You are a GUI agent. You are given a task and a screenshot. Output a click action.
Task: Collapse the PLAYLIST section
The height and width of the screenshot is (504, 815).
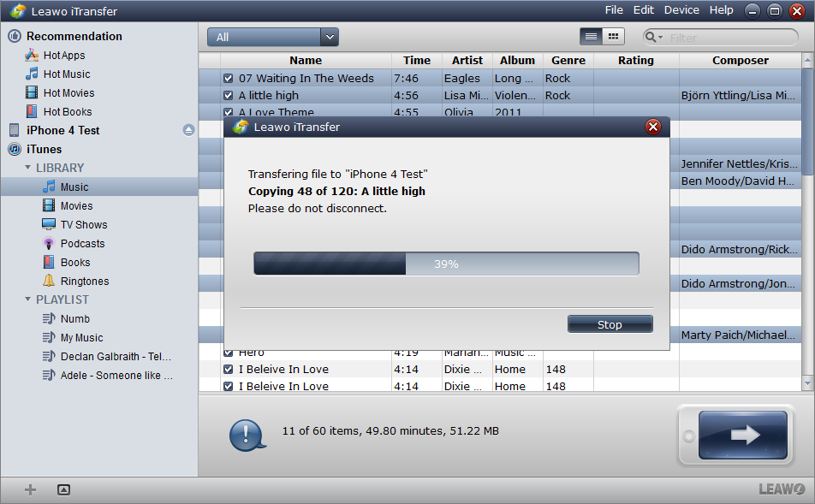coord(28,299)
